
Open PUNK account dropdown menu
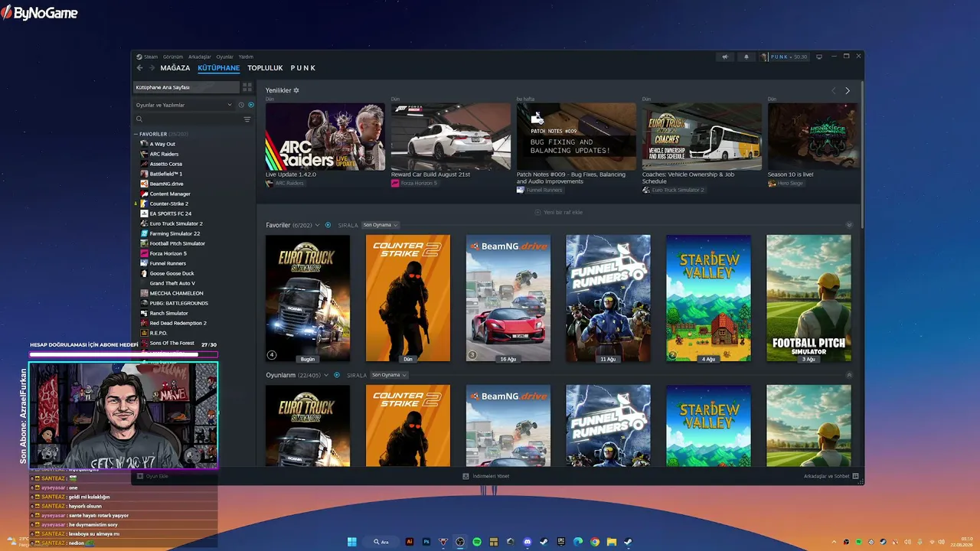point(789,57)
